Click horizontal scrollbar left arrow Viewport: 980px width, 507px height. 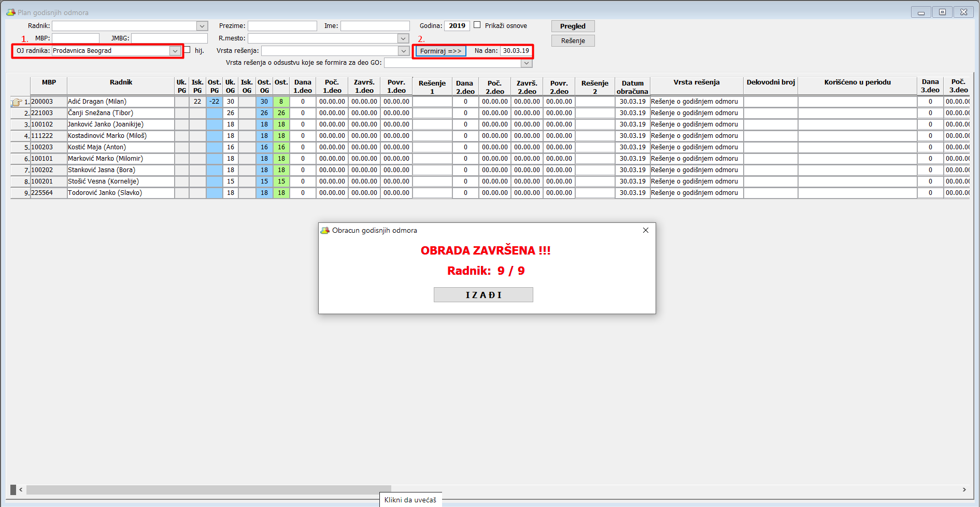click(x=21, y=489)
